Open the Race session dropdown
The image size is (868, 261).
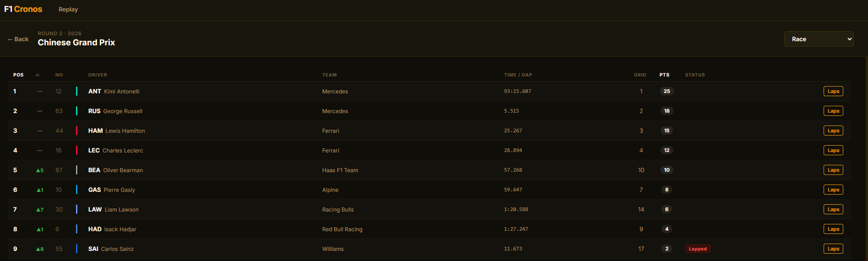[x=819, y=39]
